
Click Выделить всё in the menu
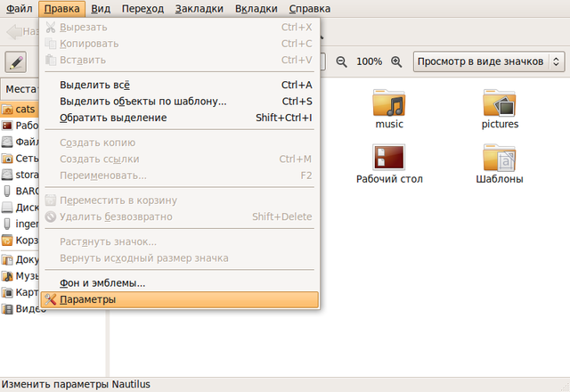click(94, 85)
